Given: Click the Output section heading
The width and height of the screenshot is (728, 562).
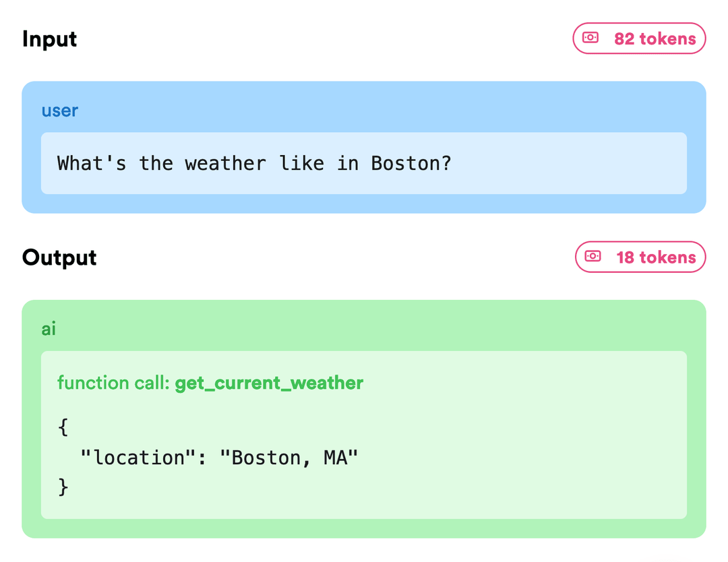Looking at the screenshot, I should pos(59,257).
